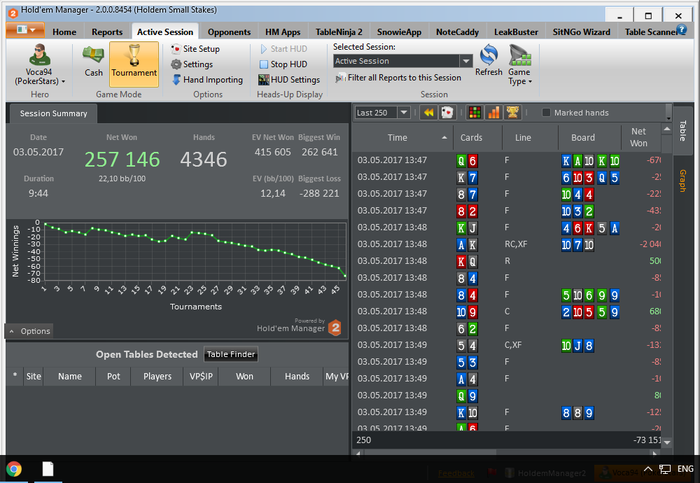The height and width of the screenshot is (483, 700).
Task: Open the Last 250 hands dropdown
Action: coord(404,112)
